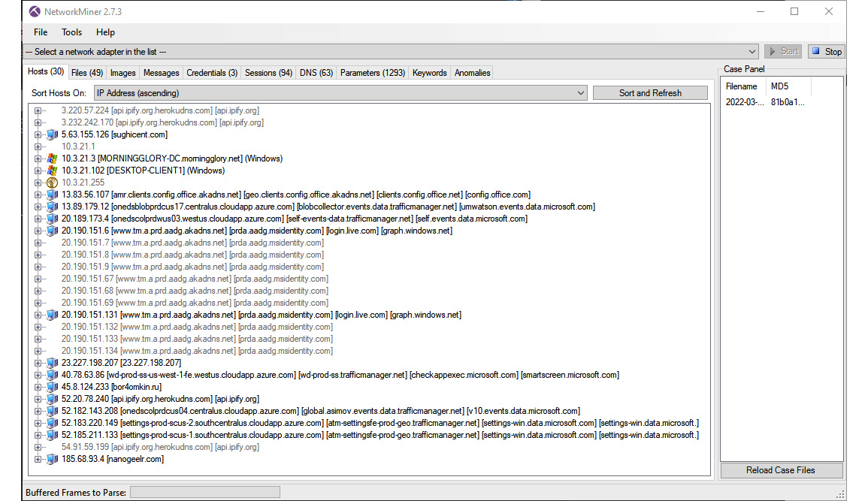Click the host icon for 20.189.173.4
The width and height of the screenshot is (868, 501).
(52, 219)
